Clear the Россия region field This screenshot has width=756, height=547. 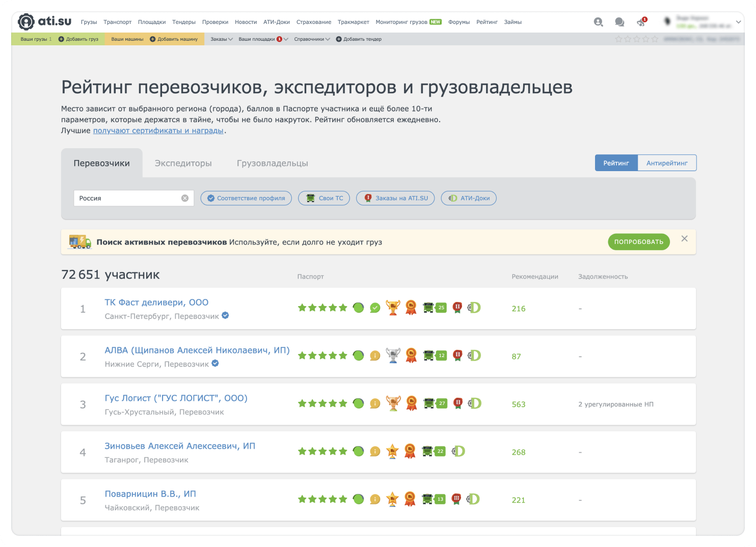[185, 198]
